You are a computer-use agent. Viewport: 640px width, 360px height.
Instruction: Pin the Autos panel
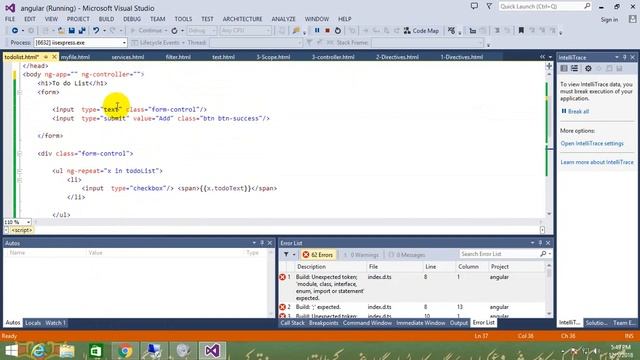[x=262, y=243]
